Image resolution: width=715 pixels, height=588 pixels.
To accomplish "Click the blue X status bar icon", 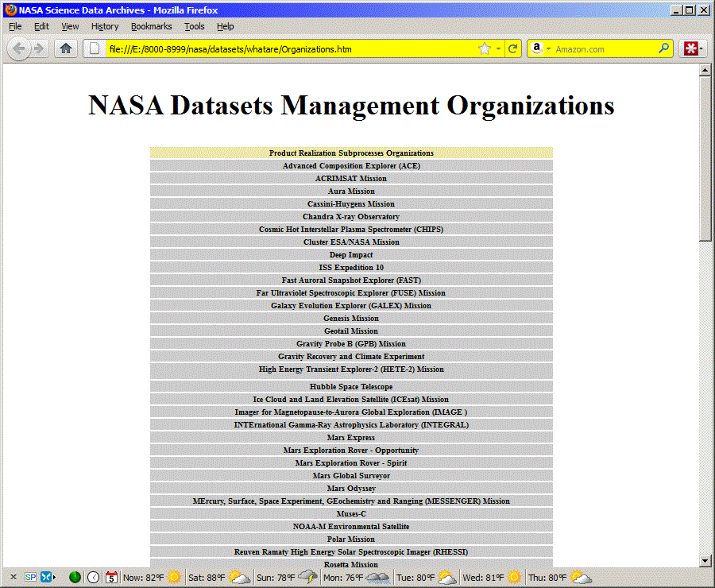I will click(x=46, y=578).
